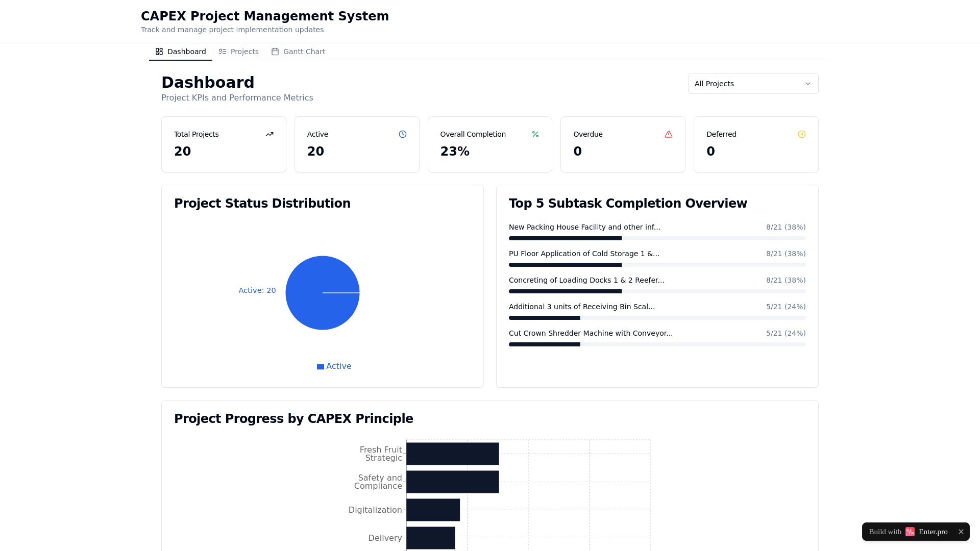Click the calendar icon beside Gantt Chart
Viewport: 980px width, 551px height.
[x=275, y=52]
